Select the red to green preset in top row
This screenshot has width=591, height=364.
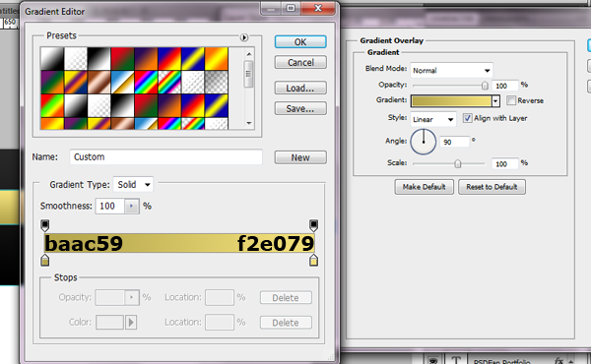pyautogui.click(x=122, y=59)
